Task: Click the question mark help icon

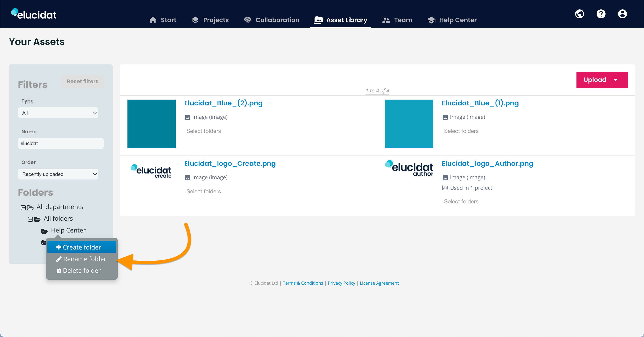Action: point(601,14)
